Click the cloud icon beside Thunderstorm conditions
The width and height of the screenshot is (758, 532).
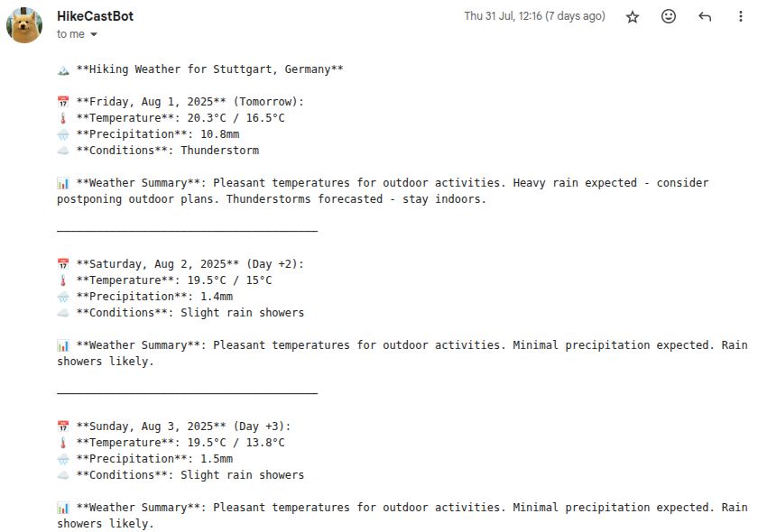coord(63,151)
